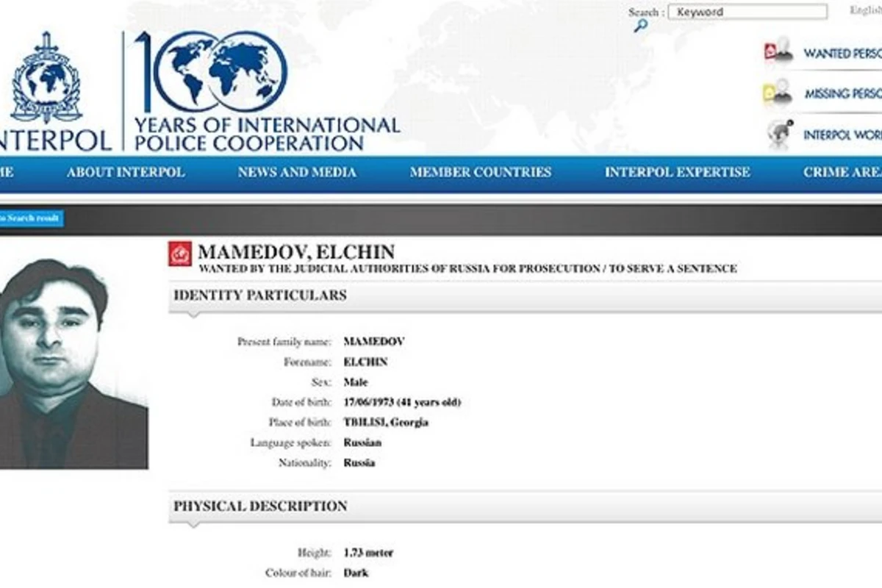Click the red notice icon beside MAMEDOV, ELCHIN
The image size is (882, 588).
point(180,254)
